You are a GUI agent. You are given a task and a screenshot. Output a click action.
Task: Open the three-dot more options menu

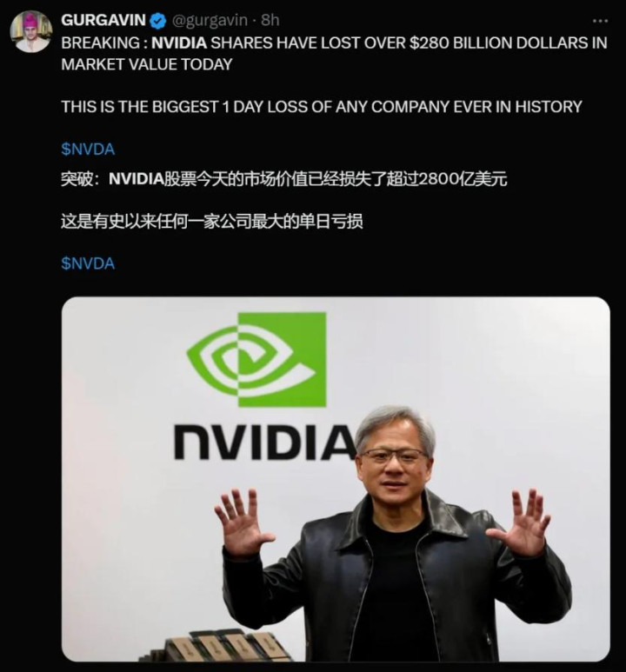pos(600,21)
